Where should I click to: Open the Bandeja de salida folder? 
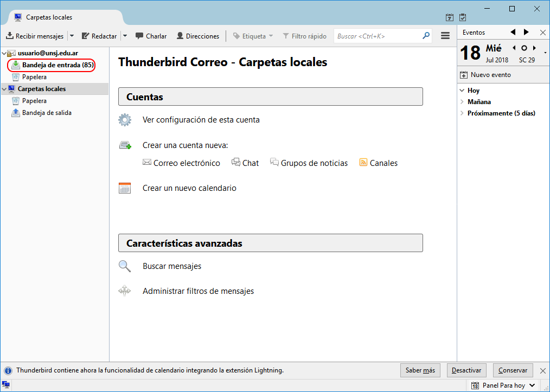tap(47, 113)
